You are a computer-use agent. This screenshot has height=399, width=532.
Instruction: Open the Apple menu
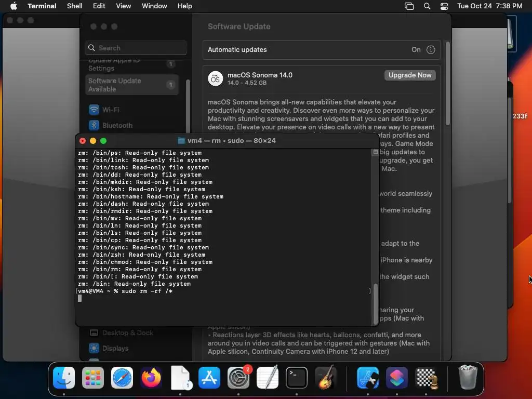(14, 6)
